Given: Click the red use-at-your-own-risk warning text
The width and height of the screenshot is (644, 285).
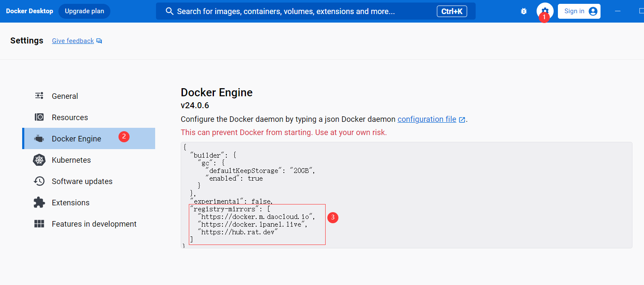Looking at the screenshot, I should click(284, 132).
